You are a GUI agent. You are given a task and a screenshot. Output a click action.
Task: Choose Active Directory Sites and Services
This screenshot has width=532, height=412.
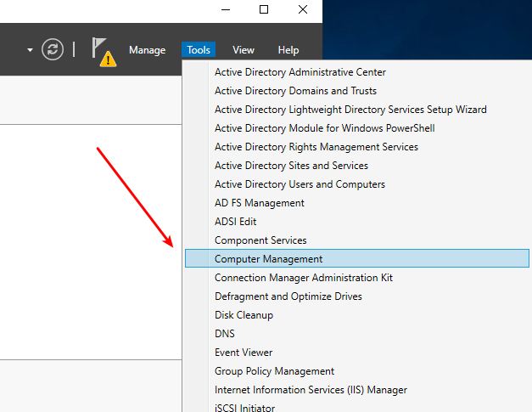[291, 166]
